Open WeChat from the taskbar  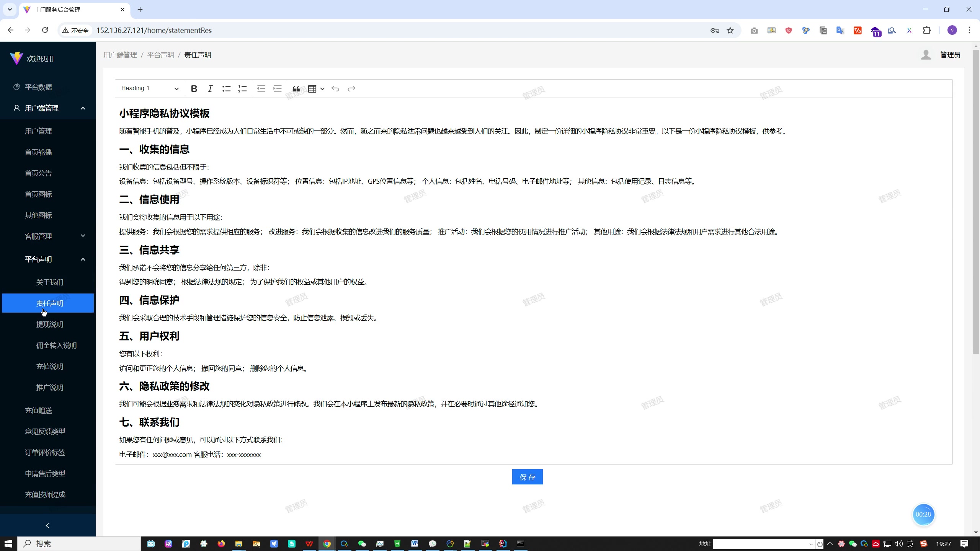click(x=362, y=544)
